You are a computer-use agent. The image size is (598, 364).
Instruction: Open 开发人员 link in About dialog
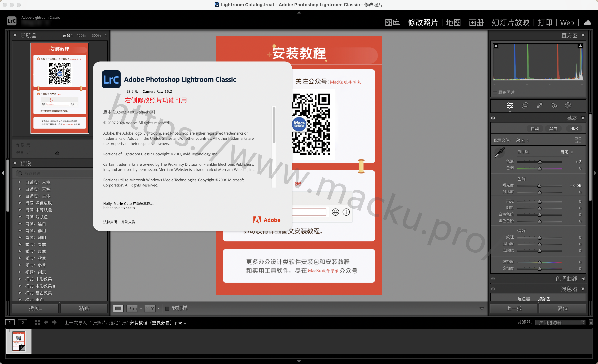[x=128, y=222]
